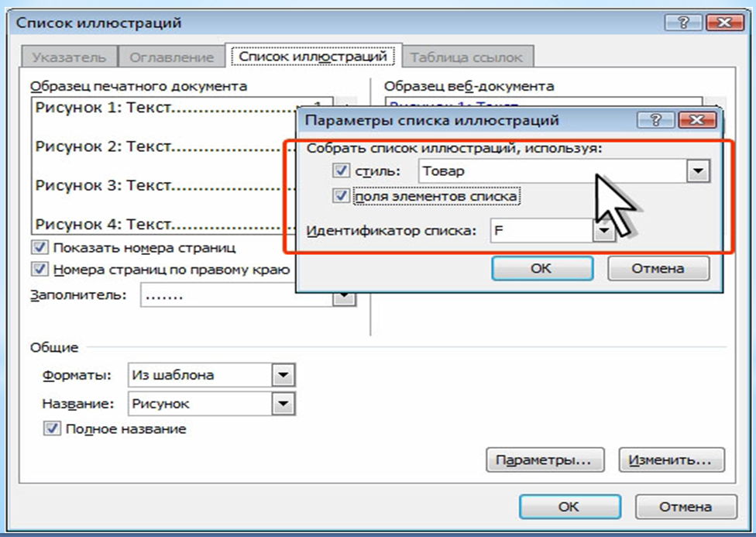Toggle поля элементов списка checkbox
The height and width of the screenshot is (537, 756).
click(341, 196)
